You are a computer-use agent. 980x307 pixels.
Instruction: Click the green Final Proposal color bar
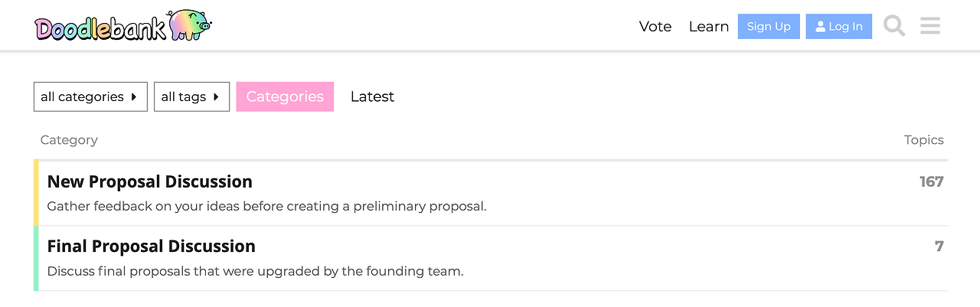[x=36, y=258]
